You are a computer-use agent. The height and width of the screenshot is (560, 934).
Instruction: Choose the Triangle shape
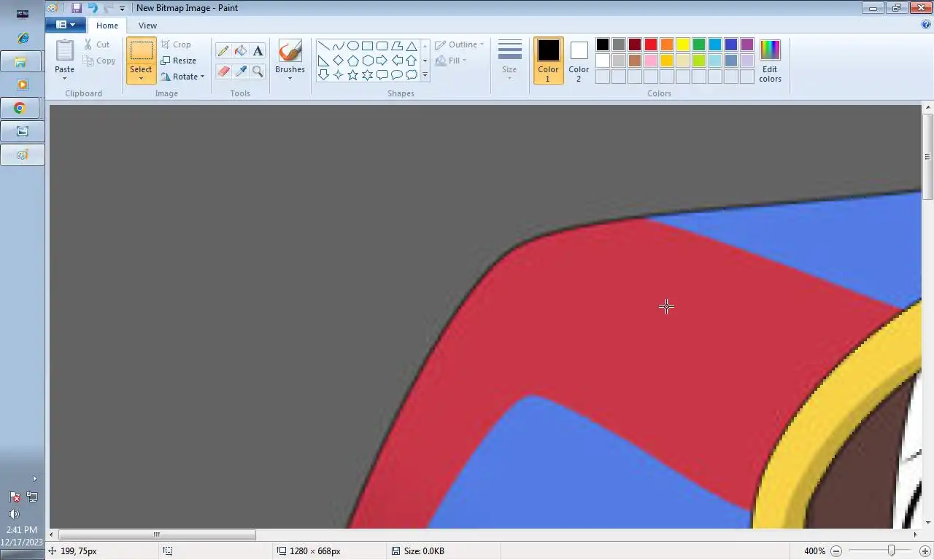pos(411,46)
